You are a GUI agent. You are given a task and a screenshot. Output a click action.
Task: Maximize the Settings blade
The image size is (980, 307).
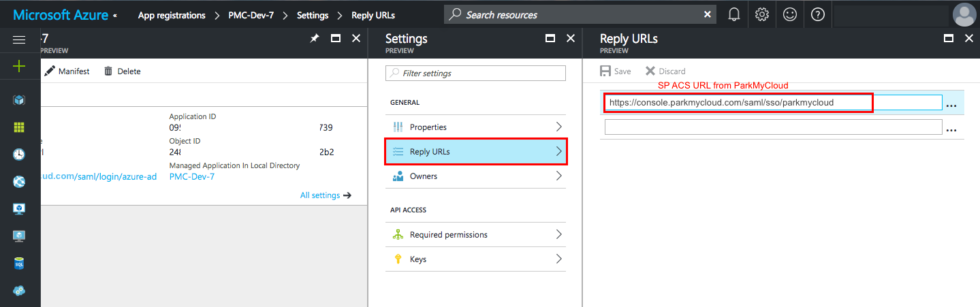tap(550, 39)
